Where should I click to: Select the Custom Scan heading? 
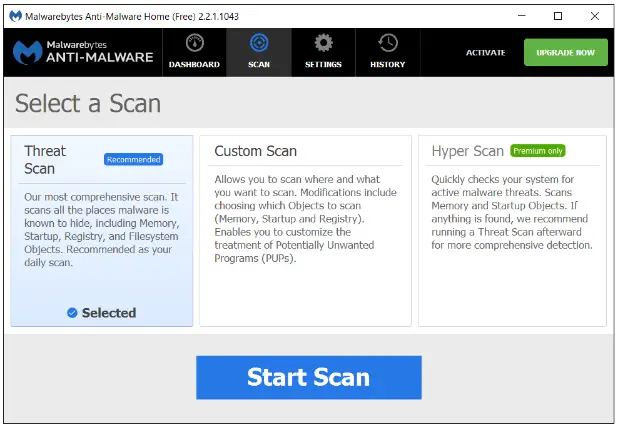(x=255, y=151)
